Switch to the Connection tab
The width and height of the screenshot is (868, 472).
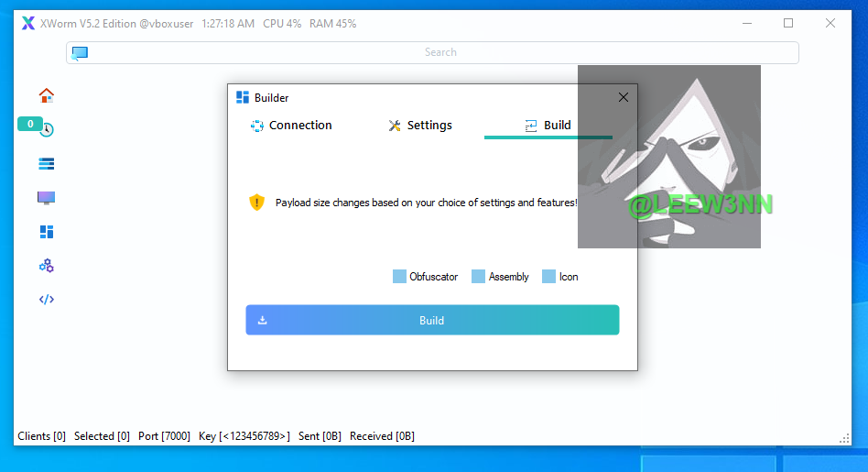pyautogui.click(x=291, y=126)
